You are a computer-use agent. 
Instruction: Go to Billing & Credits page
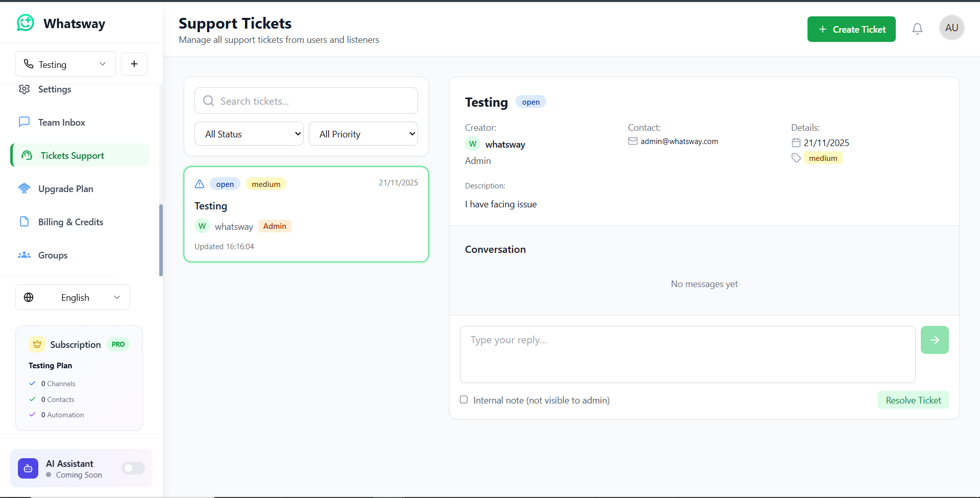pyautogui.click(x=70, y=222)
